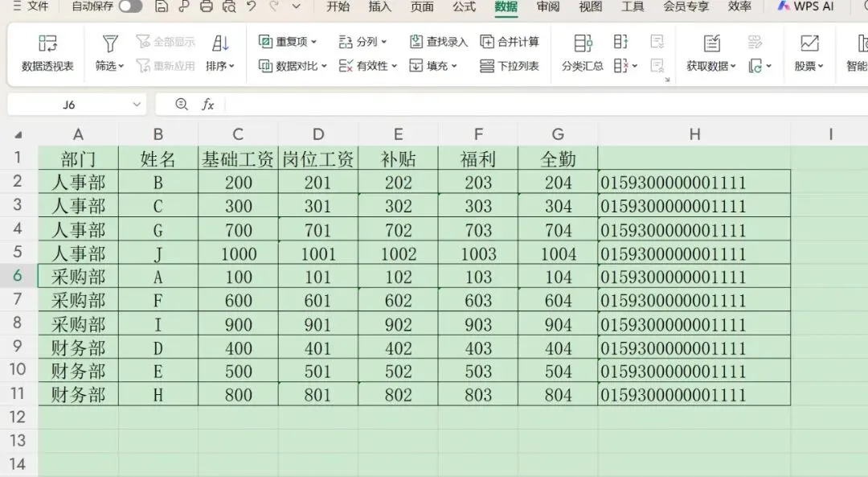Switch to the 开始 tab
Screen dimensions: 868x477
(338, 6)
